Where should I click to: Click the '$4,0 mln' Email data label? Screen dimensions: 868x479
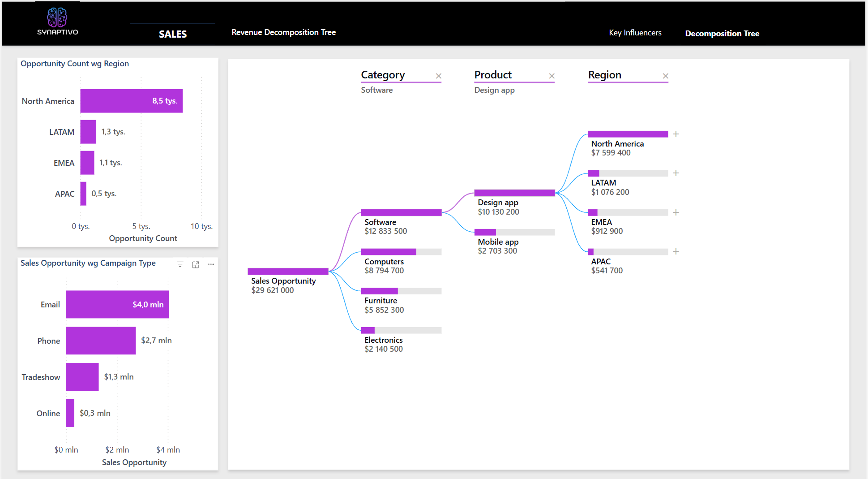(x=148, y=305)
